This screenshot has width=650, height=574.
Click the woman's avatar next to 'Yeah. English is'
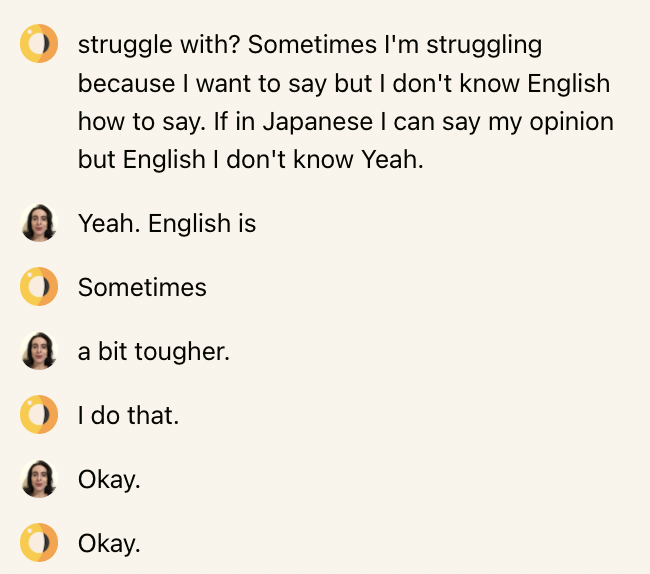tap(39, 223)
